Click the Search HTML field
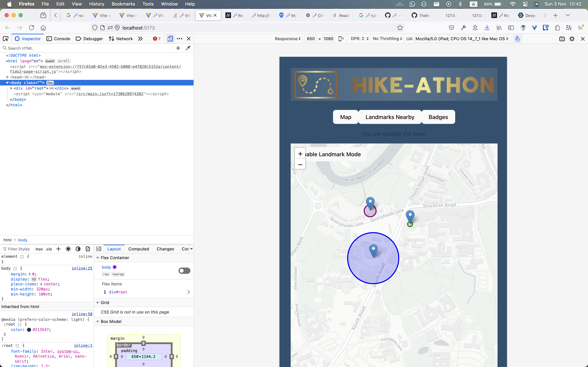This screenshot has width=588, height=367. point(87,48)
